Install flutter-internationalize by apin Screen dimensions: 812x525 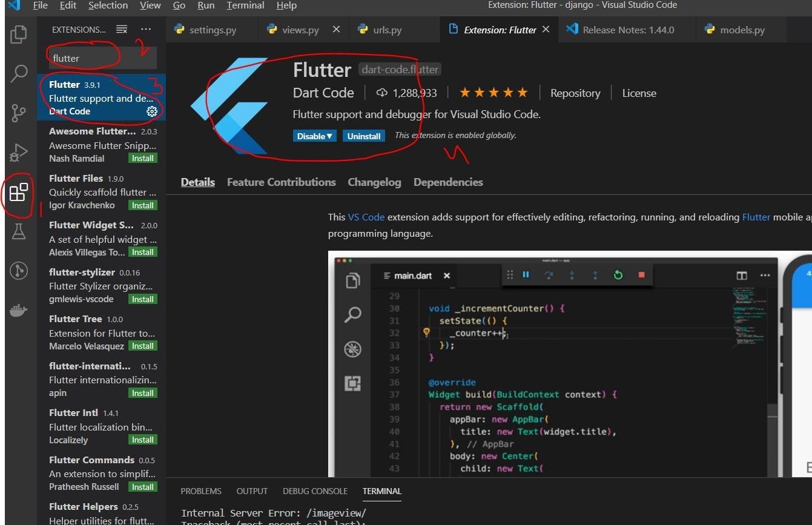(143, 393)
